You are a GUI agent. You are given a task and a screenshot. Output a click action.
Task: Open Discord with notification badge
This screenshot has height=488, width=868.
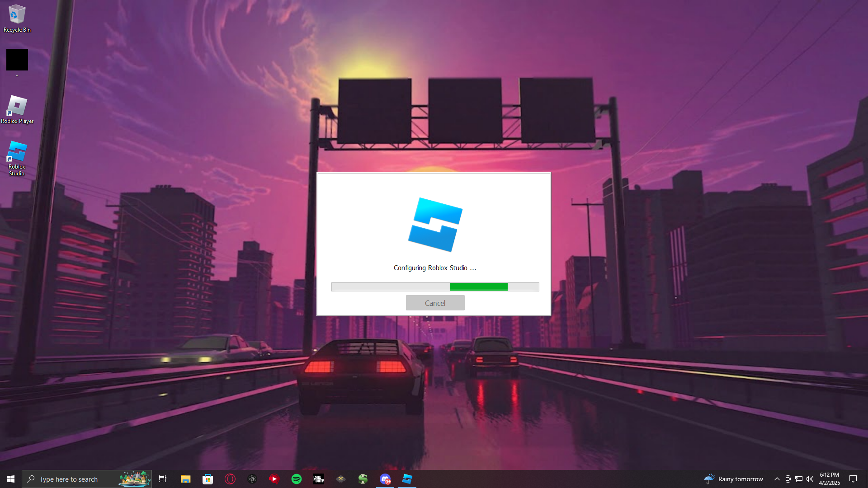point(385,479)
